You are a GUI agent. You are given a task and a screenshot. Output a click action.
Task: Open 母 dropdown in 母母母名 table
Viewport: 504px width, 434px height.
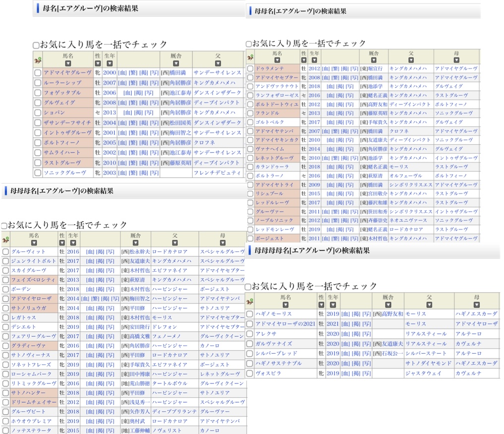[223, 243]
